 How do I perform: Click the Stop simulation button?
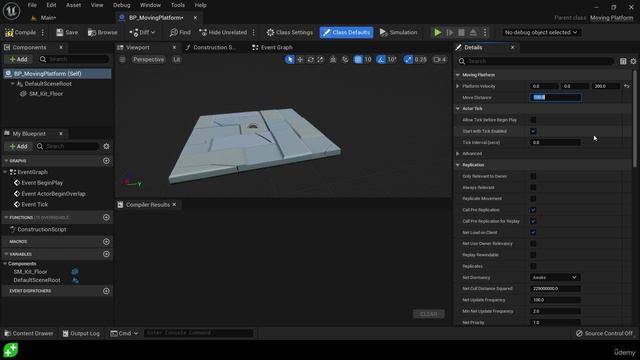click(x=461, y=32)
